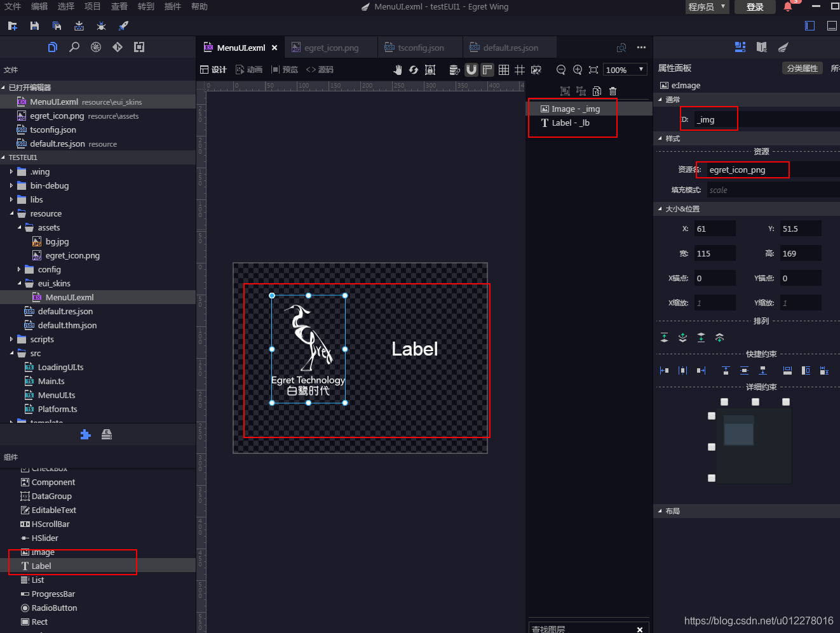Click the save file icon in the top toolbar
The image size is (840, 633).
(x=35, y=26)
